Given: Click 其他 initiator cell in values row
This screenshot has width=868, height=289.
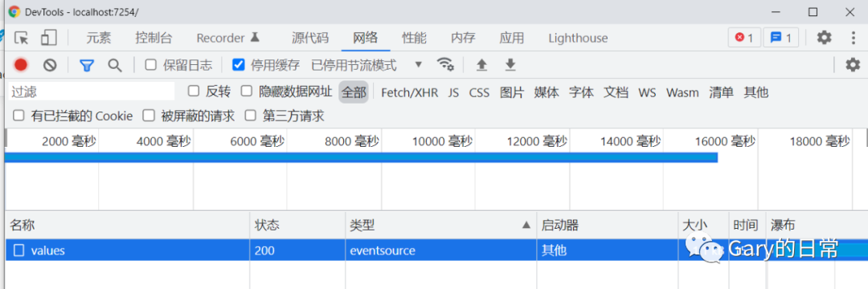Looking at the screenshot, I should (608, 250).
